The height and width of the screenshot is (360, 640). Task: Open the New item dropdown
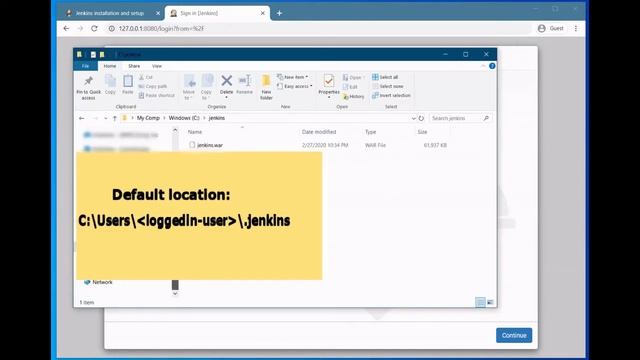[293, 77]
